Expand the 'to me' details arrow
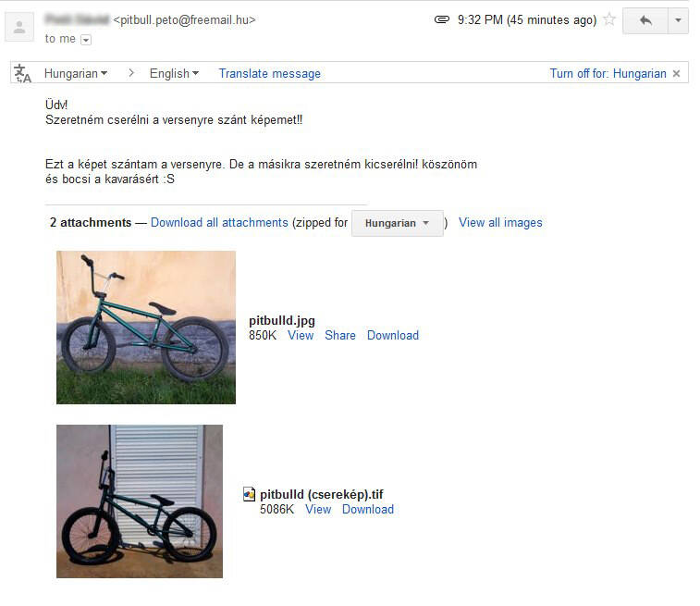The width and height of the screenshot is (700, 606). (86, 40)
